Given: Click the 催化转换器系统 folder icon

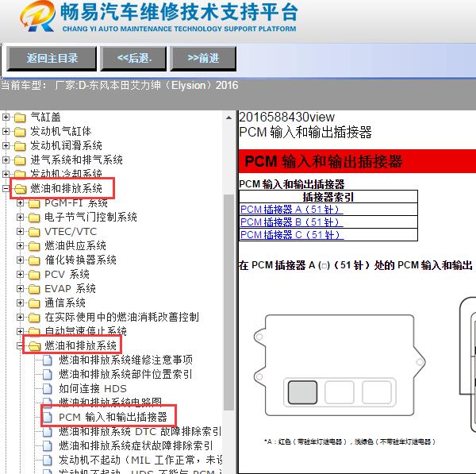Looking at the screenshot, I should [x=34, y=260].
